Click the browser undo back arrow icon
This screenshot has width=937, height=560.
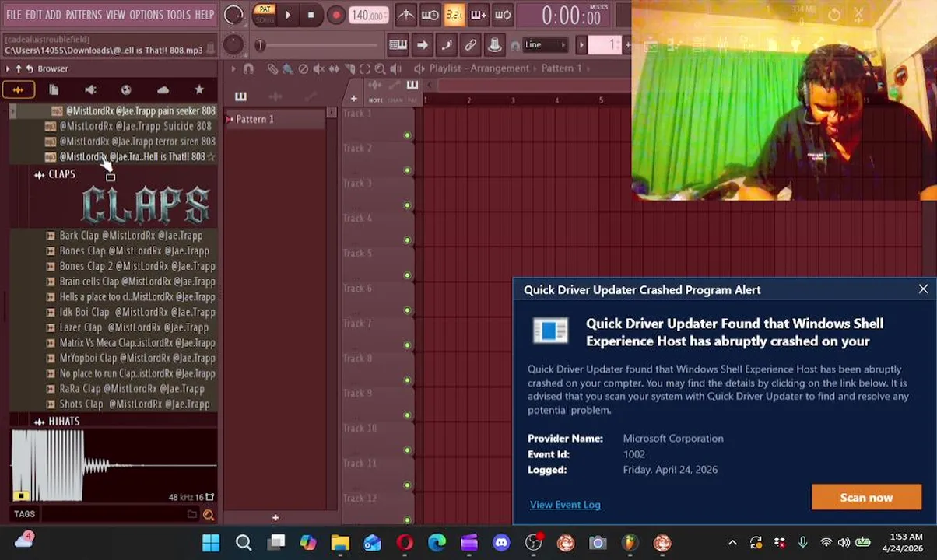click(x=30, y=68)
